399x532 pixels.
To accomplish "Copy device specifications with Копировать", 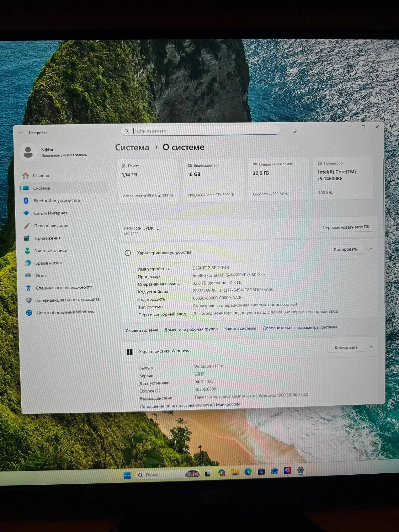I will 345,249.
